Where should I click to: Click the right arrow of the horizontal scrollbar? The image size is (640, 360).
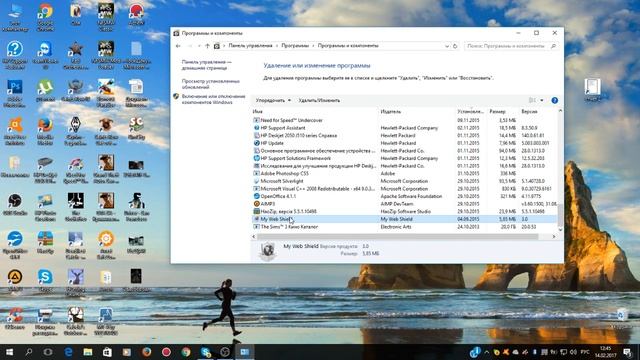(554, 237)
